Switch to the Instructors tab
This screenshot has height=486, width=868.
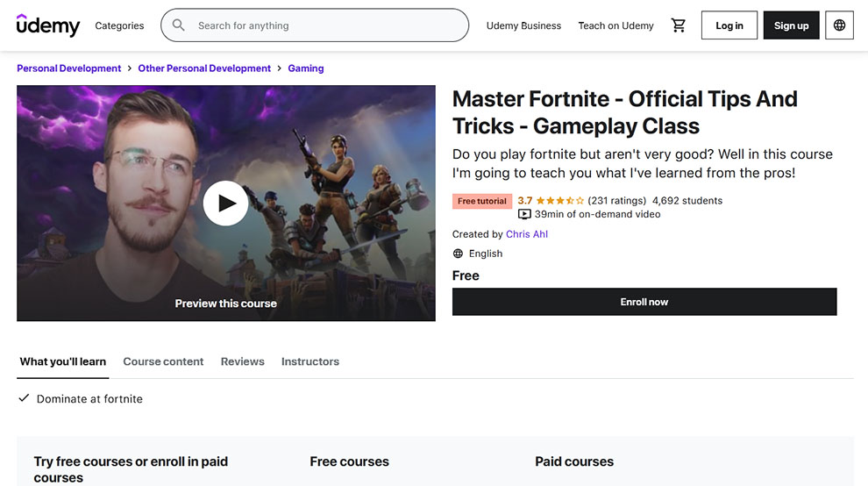[310, 361]
